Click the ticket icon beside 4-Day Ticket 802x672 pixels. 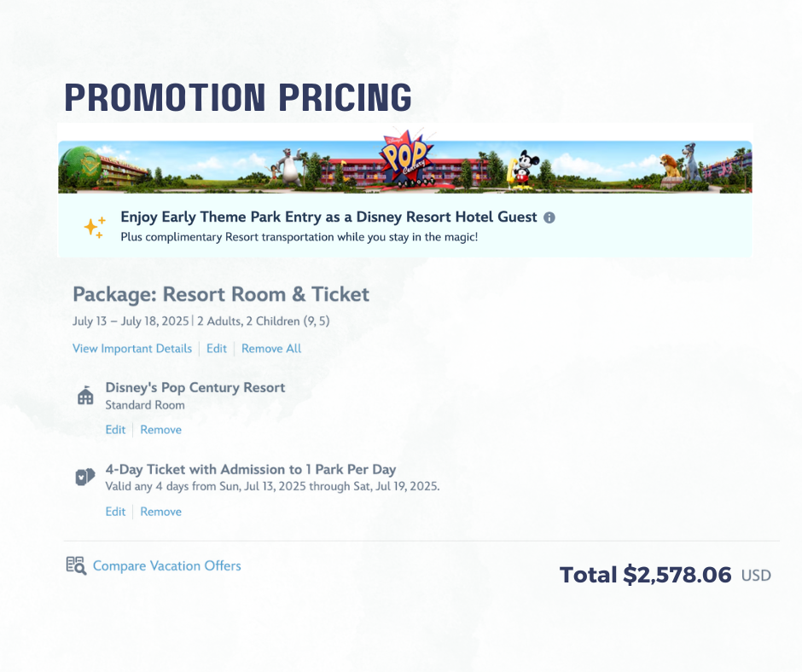pos(85,478)
